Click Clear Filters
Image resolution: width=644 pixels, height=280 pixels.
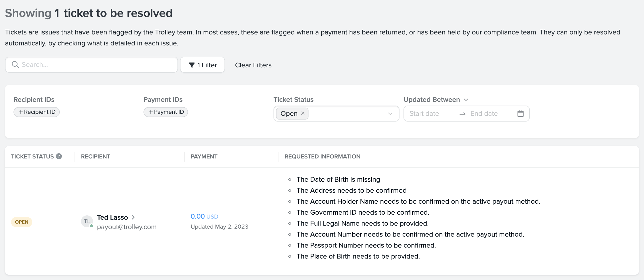(253, 65)
